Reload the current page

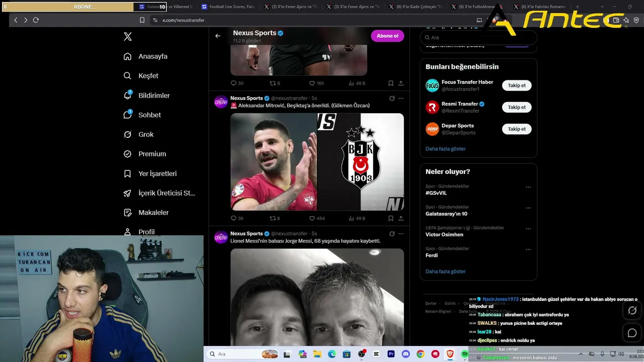(x=36, y=20)
